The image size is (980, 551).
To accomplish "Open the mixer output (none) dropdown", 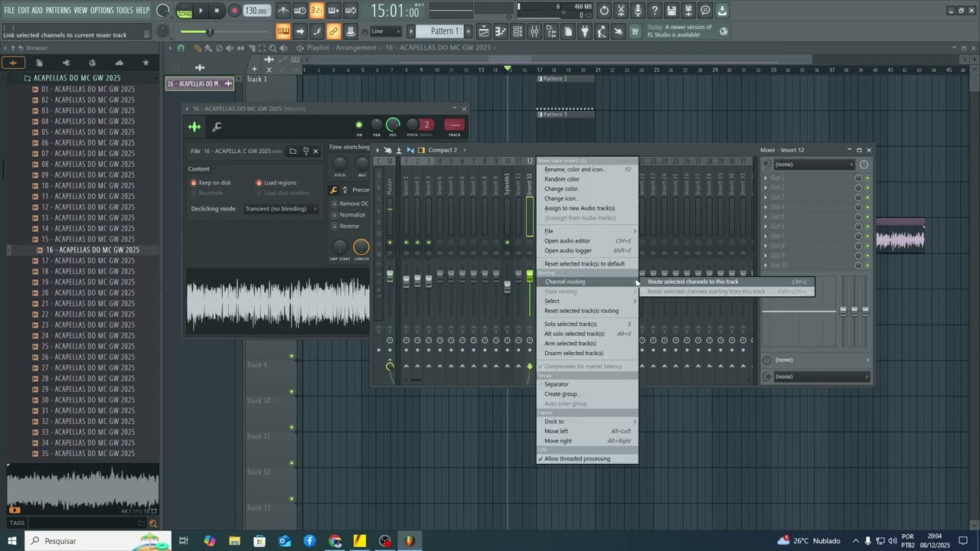I will (822, 377).
